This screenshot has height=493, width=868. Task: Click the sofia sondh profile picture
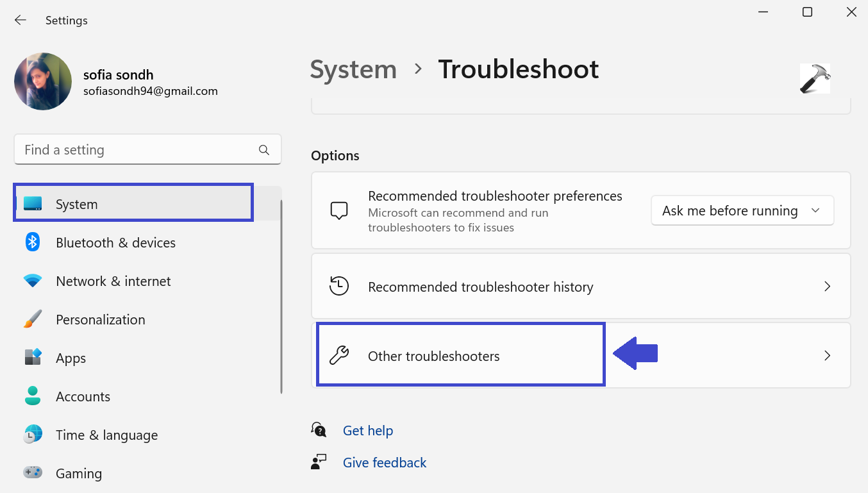pyautogui.click(x=43, y=81)
